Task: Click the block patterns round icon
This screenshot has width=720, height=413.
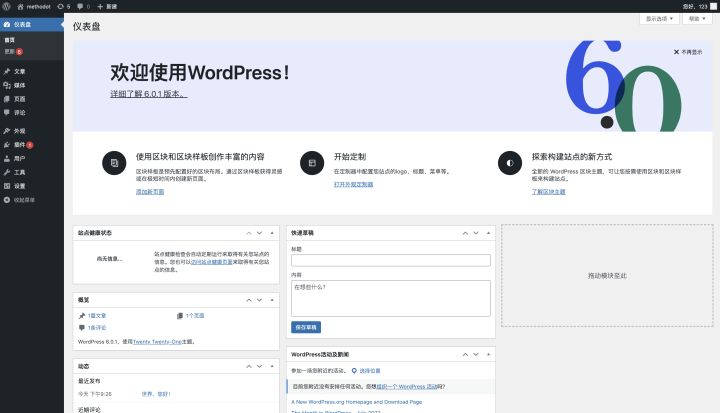Action: coord(114,163)
